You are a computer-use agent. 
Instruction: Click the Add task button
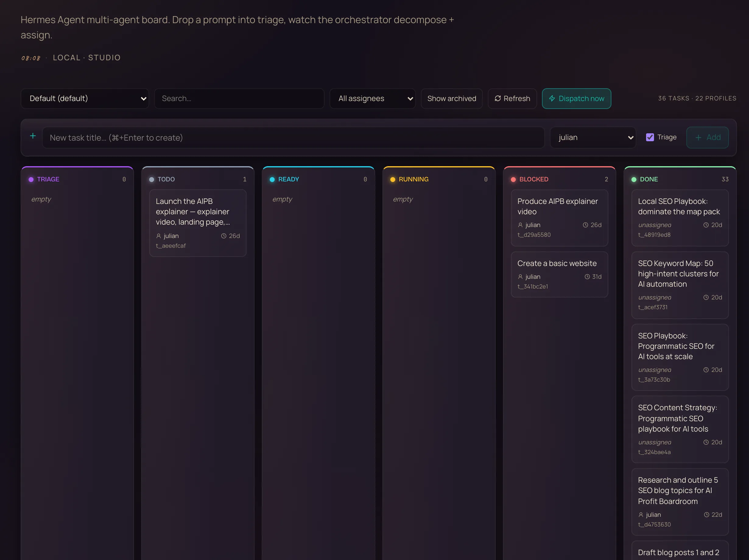(707, 137)
